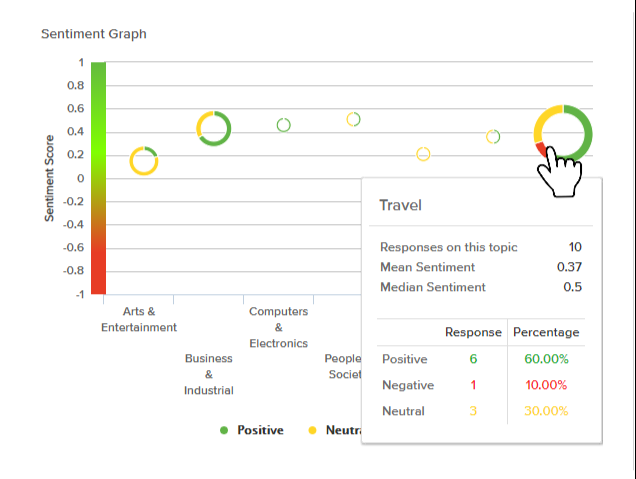
Task: Click the Negative 10.00% percentage value
Action: click(546, 385)
